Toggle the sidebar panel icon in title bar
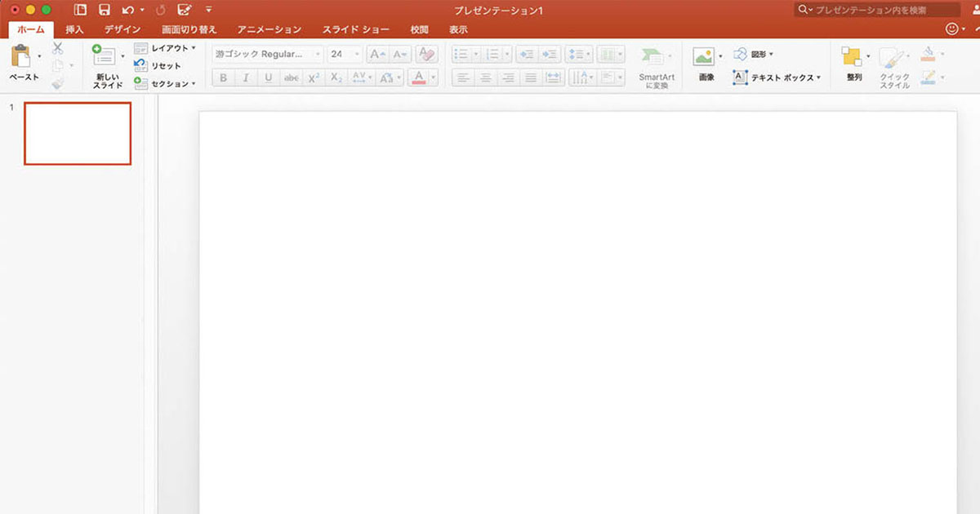Image resolution: width=980 pixels, height=514 pixels. [x=79, y=10]
